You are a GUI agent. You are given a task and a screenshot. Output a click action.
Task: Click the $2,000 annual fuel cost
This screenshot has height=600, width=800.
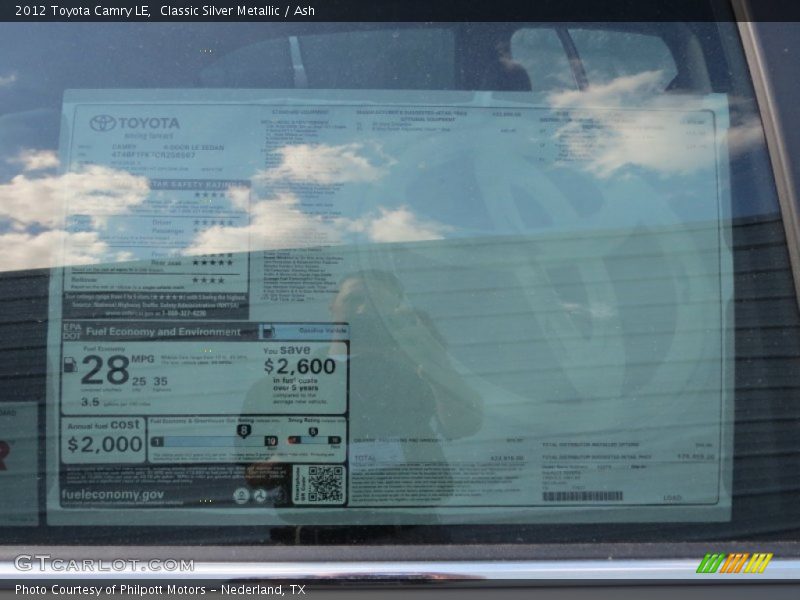click(x=105, y=444)
